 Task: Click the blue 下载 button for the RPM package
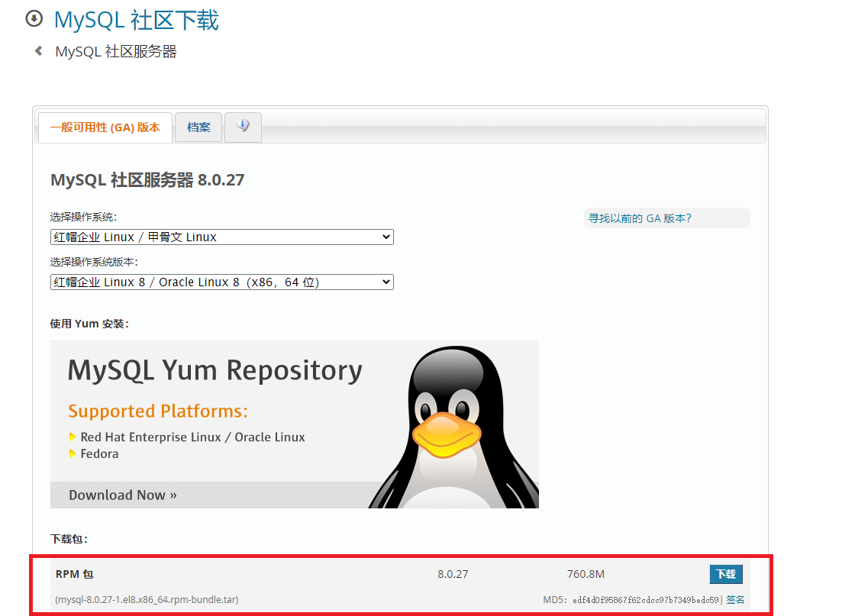pos(726,574)
